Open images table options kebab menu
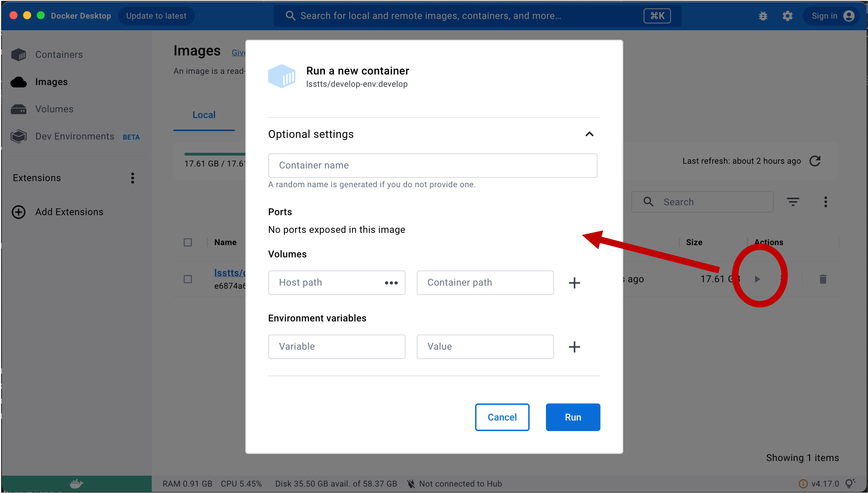868x493 pixels. [x=825, y=202]
